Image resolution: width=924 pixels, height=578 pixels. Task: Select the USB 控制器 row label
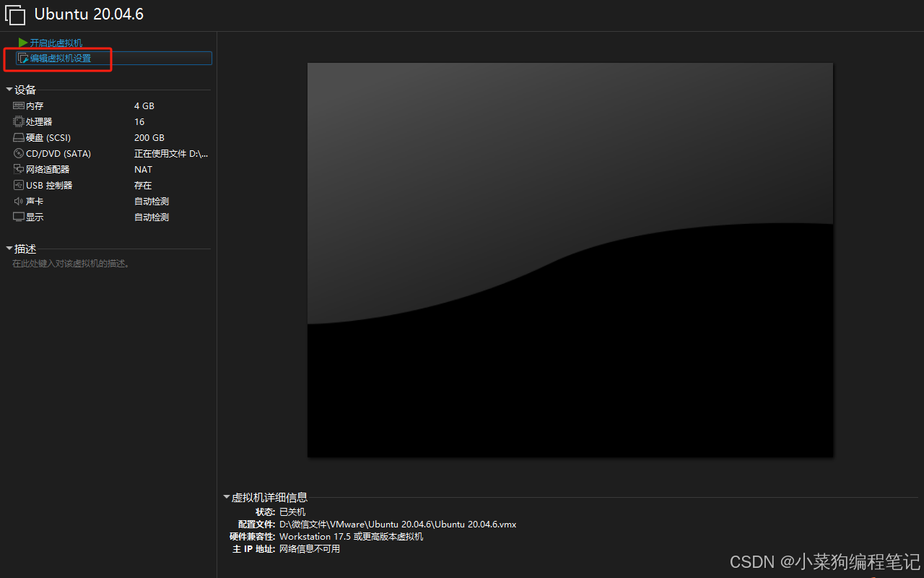coord(49,185)
